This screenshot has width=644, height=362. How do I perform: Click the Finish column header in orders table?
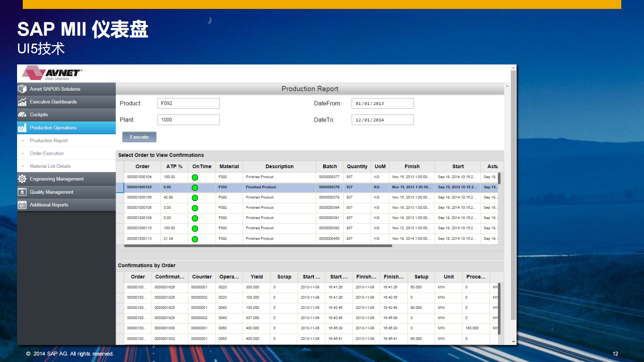(x=412, y=167)
